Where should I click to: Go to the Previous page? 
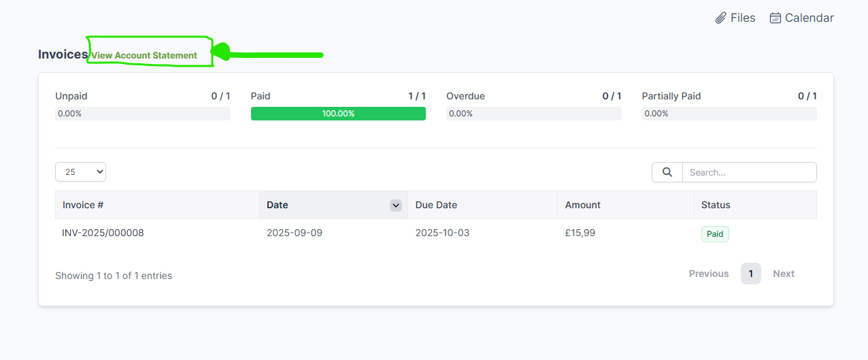tap(708, 274)
